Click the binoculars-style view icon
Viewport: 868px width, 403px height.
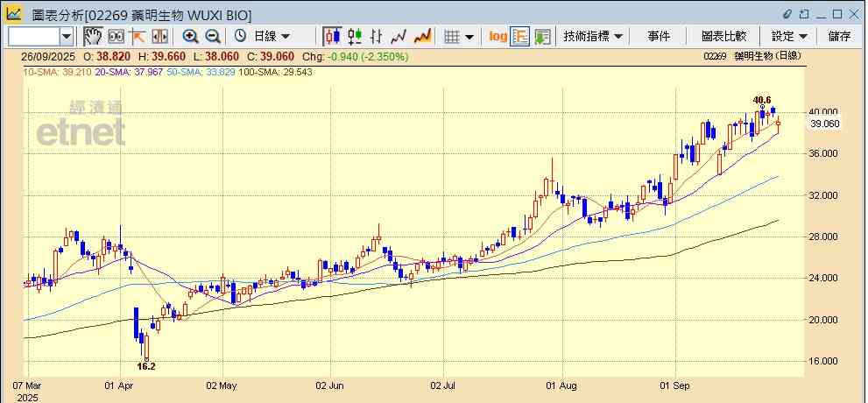[x=116, y=37]
